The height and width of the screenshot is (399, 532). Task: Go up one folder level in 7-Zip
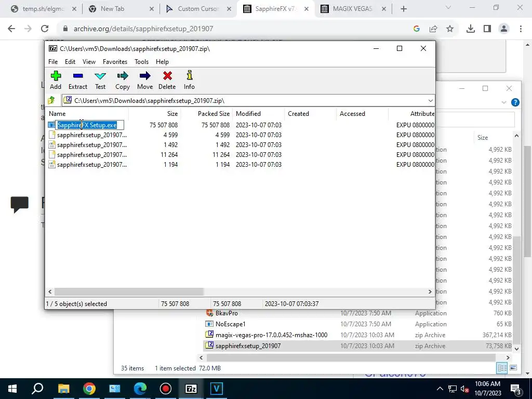pyautogui.click(x=51, y=100)
